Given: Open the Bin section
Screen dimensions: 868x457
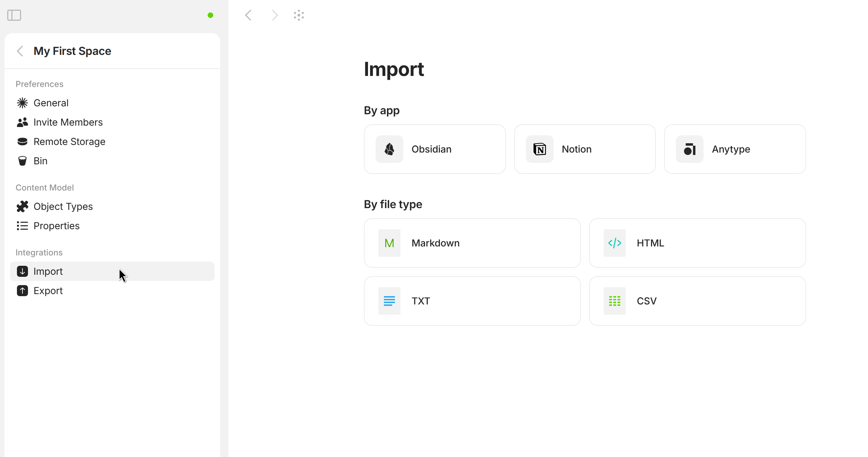Looking at the screenshot, I should tap(40, 161).
